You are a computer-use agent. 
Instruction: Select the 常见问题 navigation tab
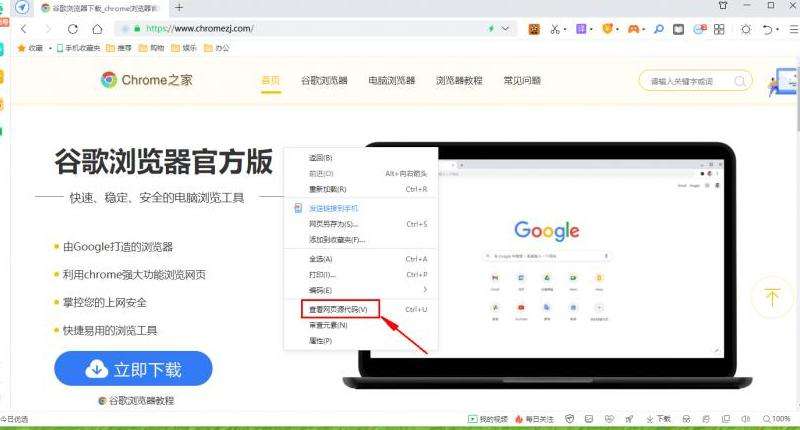tap(522, 81)
